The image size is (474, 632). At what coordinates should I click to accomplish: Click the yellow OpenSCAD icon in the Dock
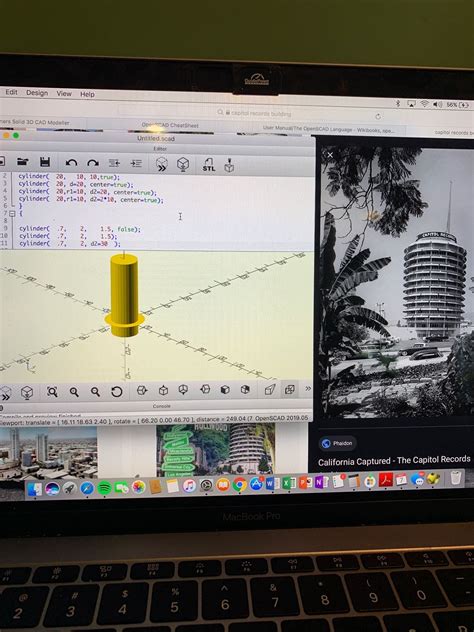click(434, 478)
